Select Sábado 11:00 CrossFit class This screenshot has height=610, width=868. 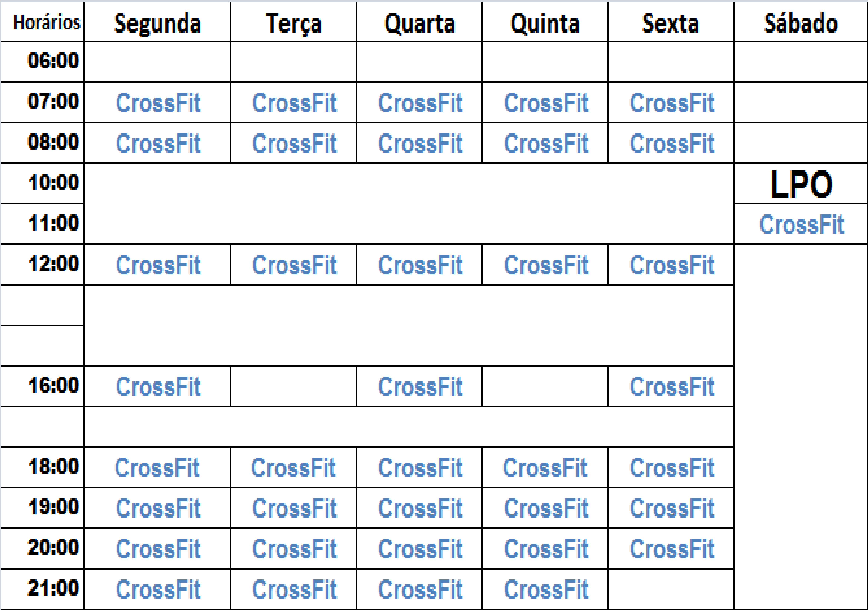tap(801, 225)
